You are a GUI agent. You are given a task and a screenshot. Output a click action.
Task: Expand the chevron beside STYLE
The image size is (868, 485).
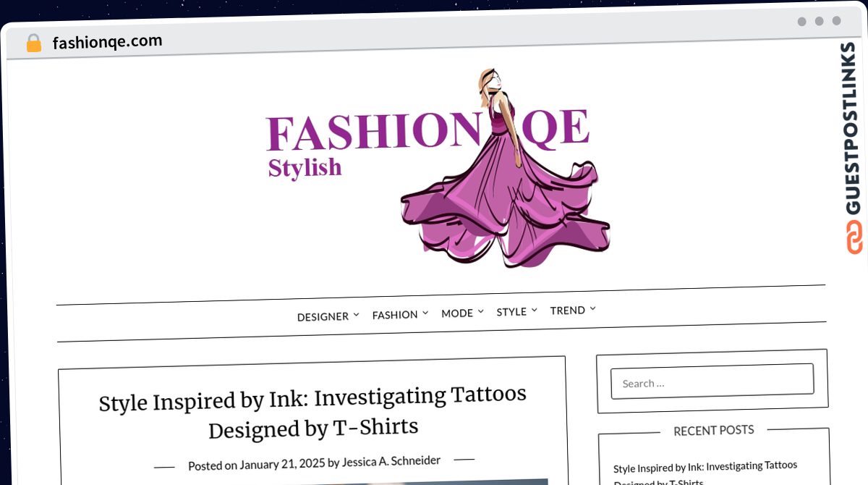534,310
